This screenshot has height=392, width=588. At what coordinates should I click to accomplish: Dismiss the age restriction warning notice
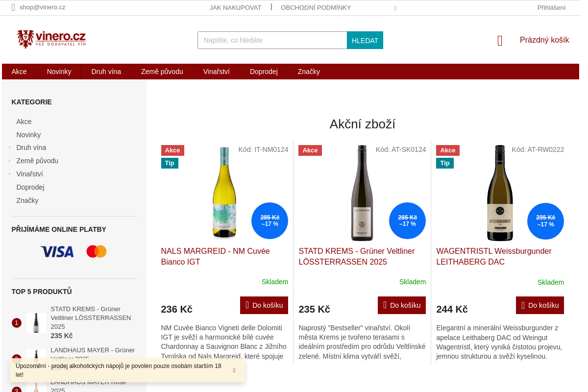click(x=234, y=370)
